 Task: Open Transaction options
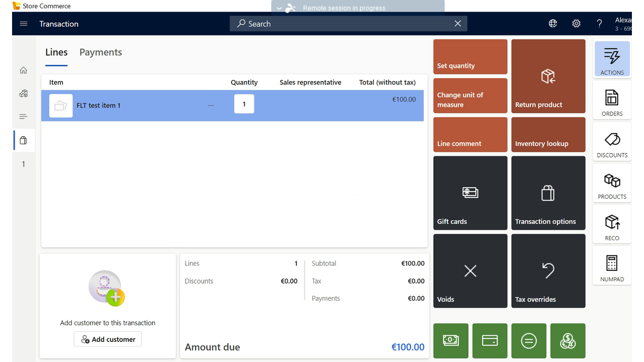click(548, 193)
